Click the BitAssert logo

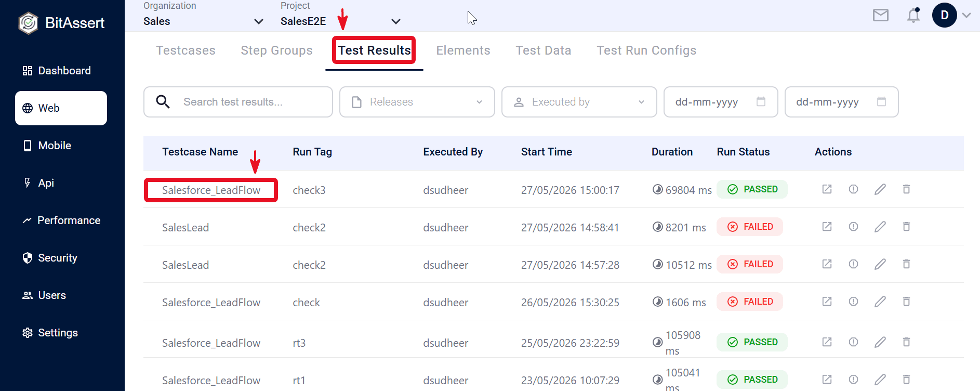(62, 23)
